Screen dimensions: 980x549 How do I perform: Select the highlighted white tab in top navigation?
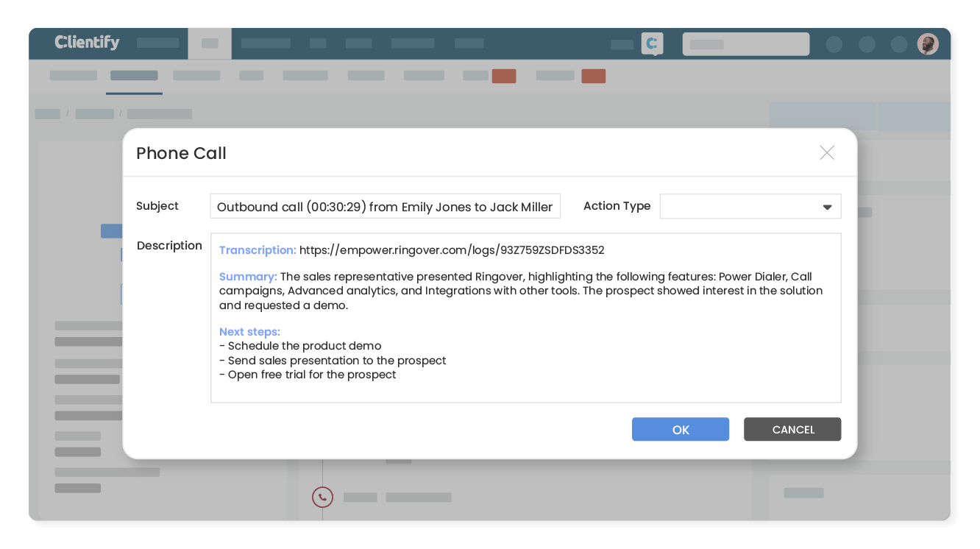210,43
